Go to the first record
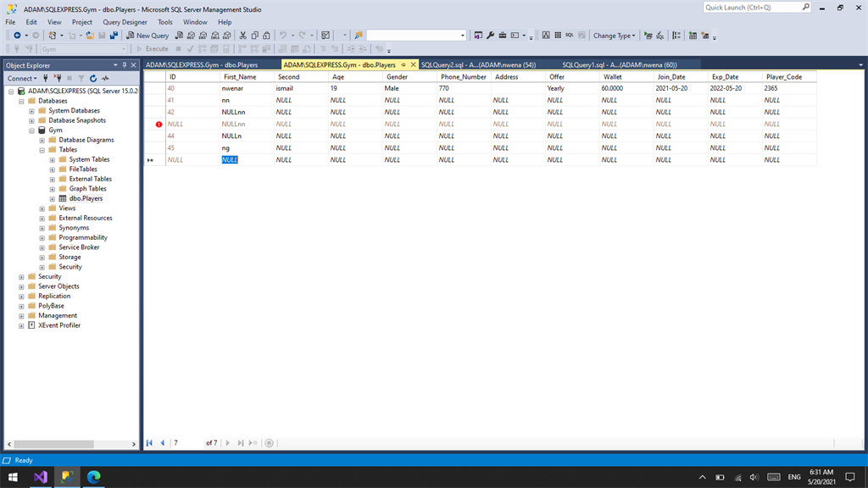The width and height of the screenshot is (868, 488). pos(149,442)
